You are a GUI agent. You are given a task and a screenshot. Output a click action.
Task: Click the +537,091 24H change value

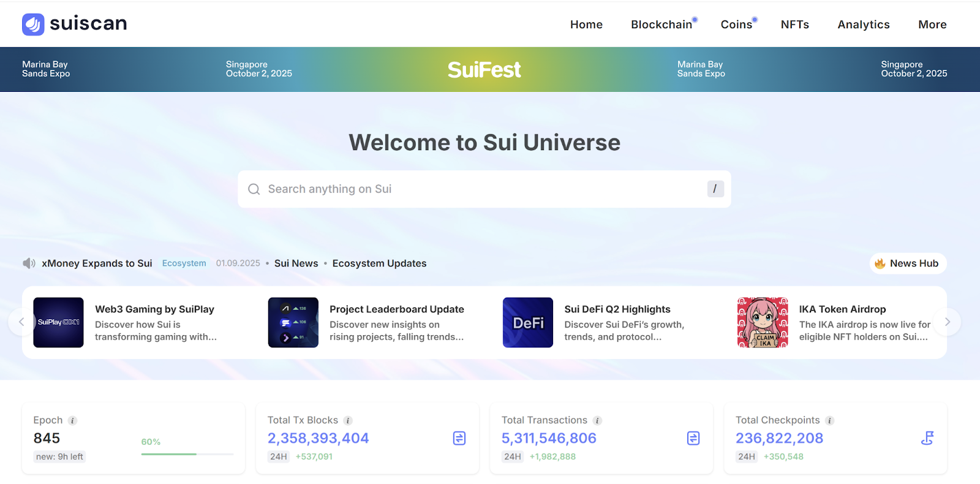point(314,456)
